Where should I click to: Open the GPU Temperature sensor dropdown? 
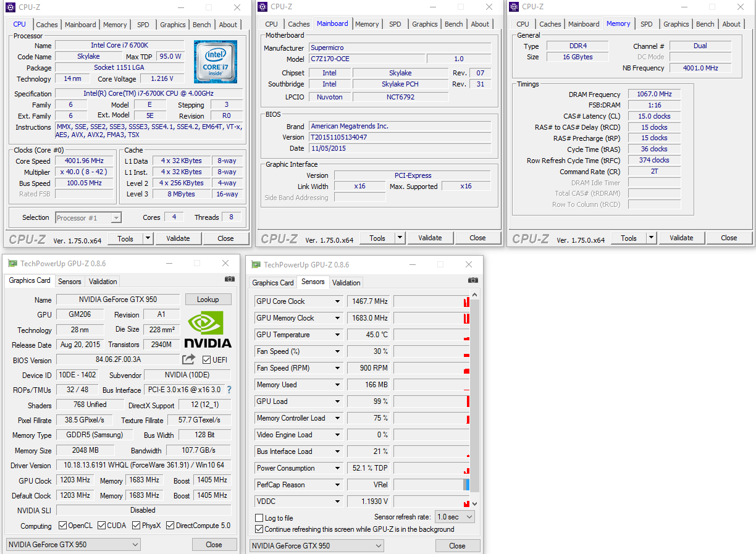(337, 335)
